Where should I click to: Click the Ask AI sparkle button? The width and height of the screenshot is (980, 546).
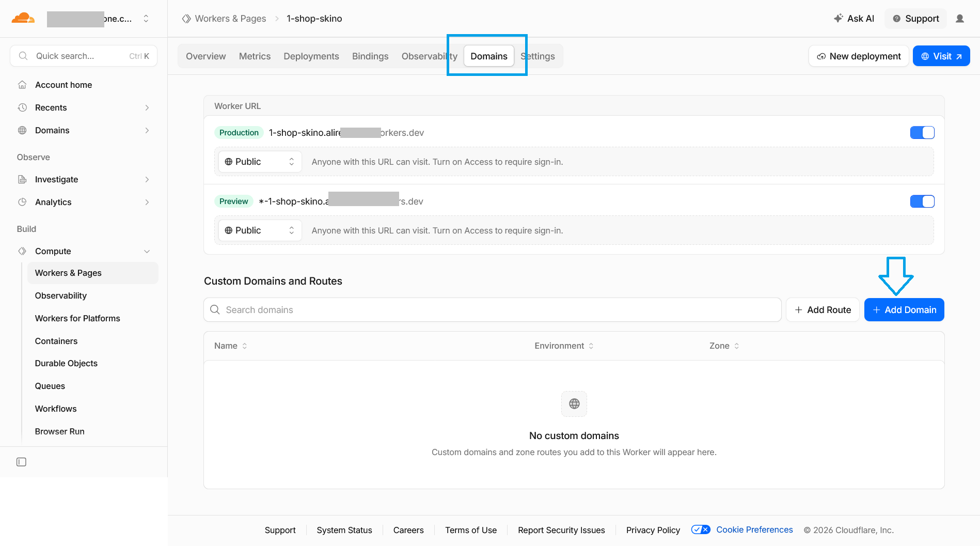click(x=853, y=19)
